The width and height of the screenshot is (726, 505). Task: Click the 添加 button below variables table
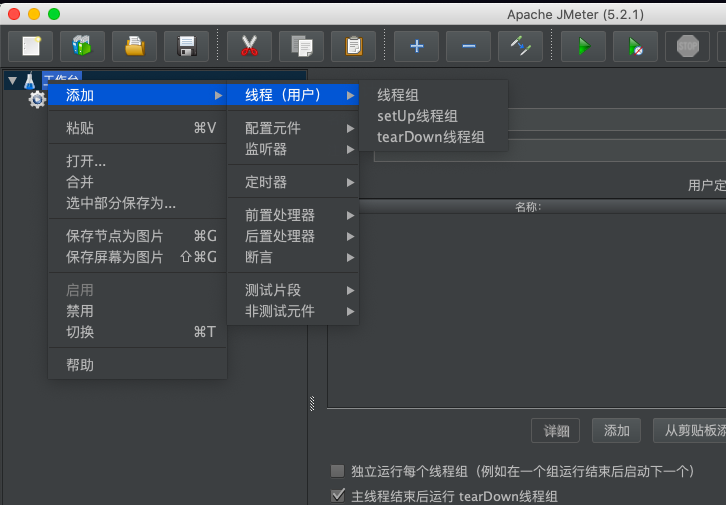(616, 431)
